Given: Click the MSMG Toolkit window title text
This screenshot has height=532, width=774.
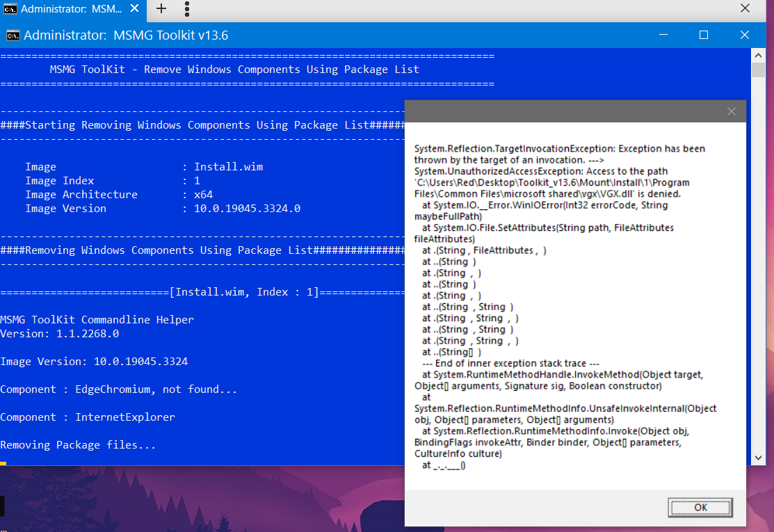Looking at the screenshot, I should pos(126,35).
